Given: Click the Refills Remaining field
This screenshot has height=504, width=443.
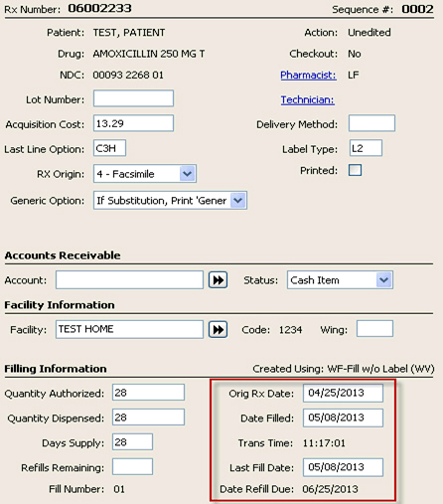Looking at the screenshot, I should coord(132,466).
